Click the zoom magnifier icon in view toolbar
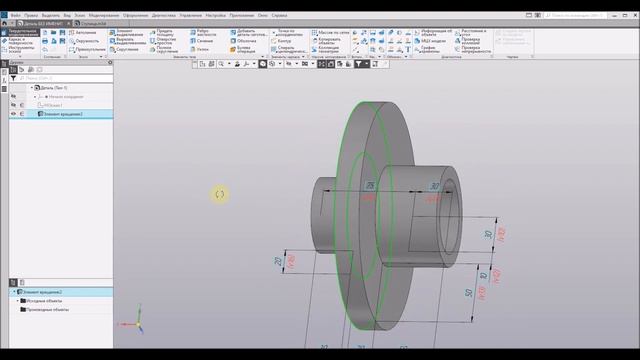The height and width of the screenshot is (360, 640). click(221, 64)
